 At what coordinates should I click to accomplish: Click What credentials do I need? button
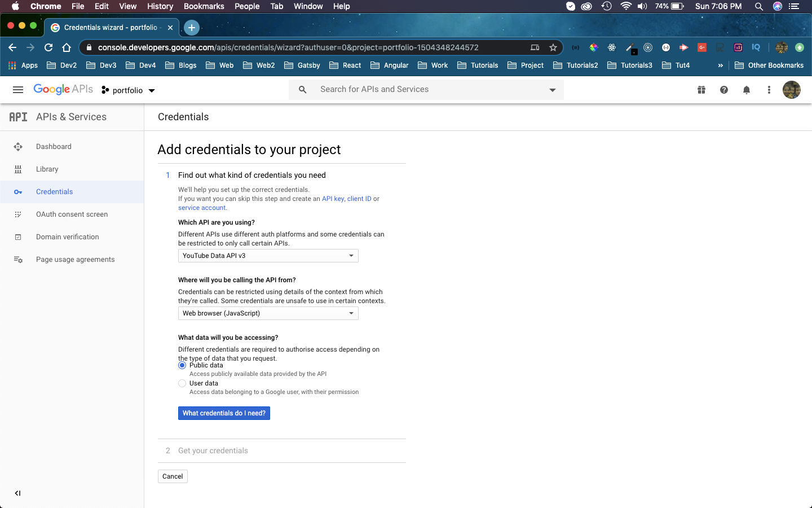tap(224, 413)
